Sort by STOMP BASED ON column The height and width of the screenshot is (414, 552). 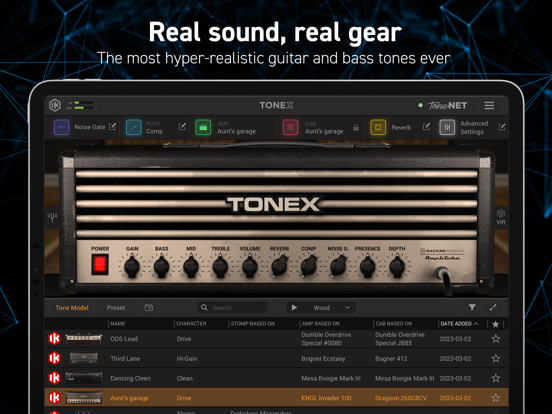[253, 324]
